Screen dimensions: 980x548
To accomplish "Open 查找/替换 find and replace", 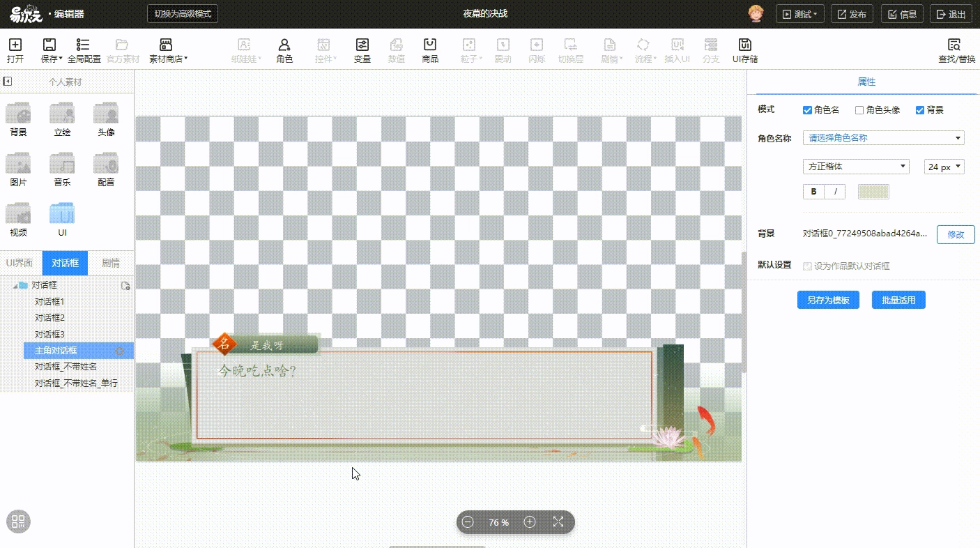I will pos(956,50).
